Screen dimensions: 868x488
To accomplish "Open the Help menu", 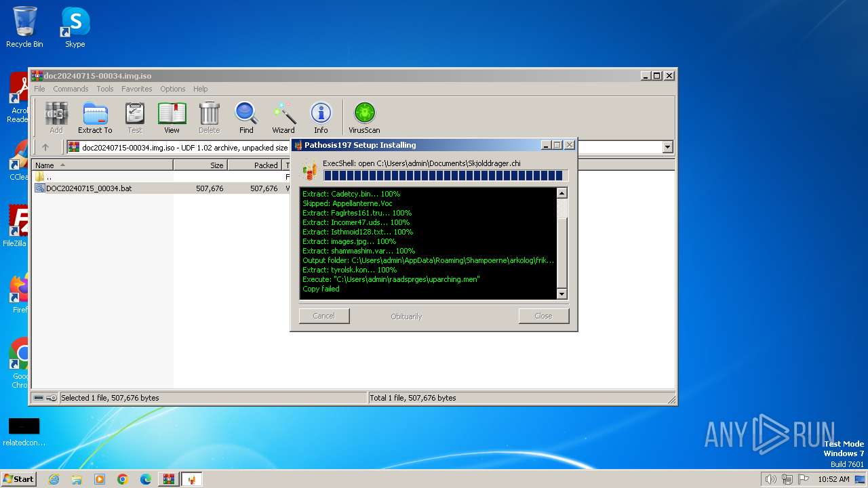I will (x=200, y=89).
